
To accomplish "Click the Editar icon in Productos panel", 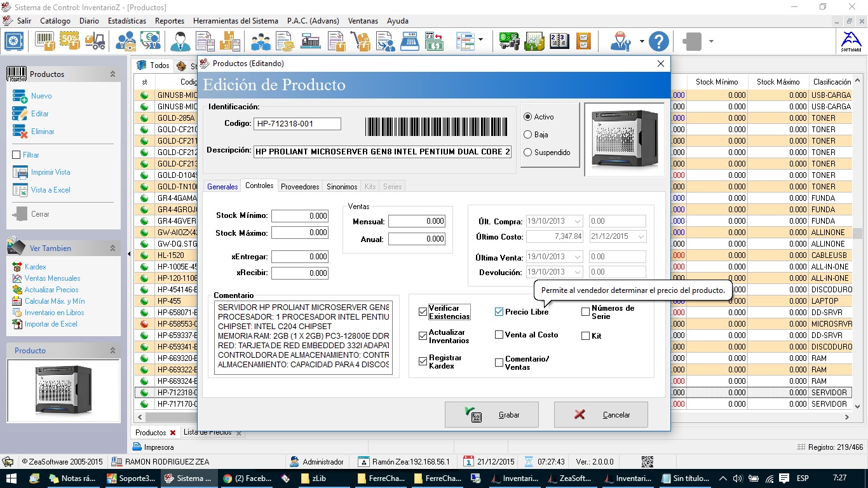I will [x=20, y=114].
